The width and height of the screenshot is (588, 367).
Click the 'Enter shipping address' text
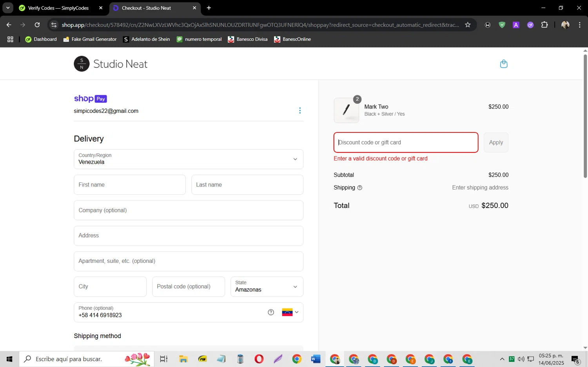pyautogui.click(x=480, y=188)
